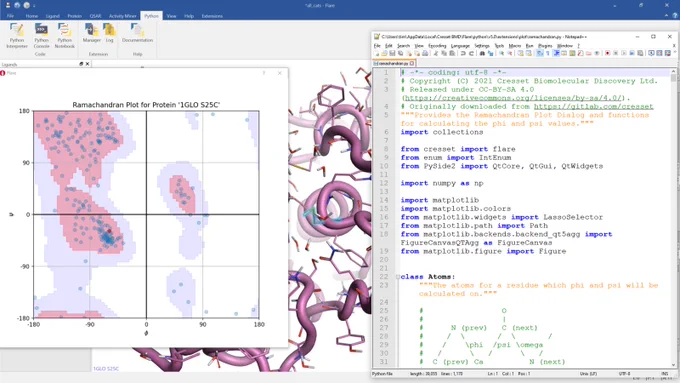Click the Redo arrow in Notepad++ toolbar
680x383 pixels.
point(472,53)
